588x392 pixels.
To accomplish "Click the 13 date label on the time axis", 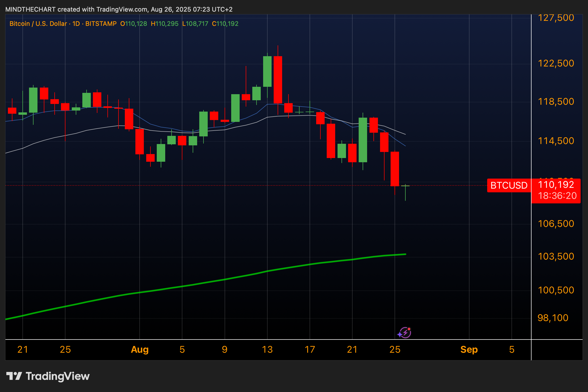I will pyautogui.click(x=267, y=350).
